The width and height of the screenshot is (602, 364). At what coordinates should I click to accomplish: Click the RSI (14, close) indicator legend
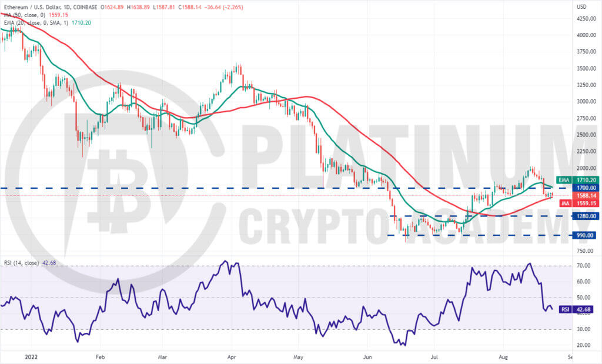[x=21, y=263]
